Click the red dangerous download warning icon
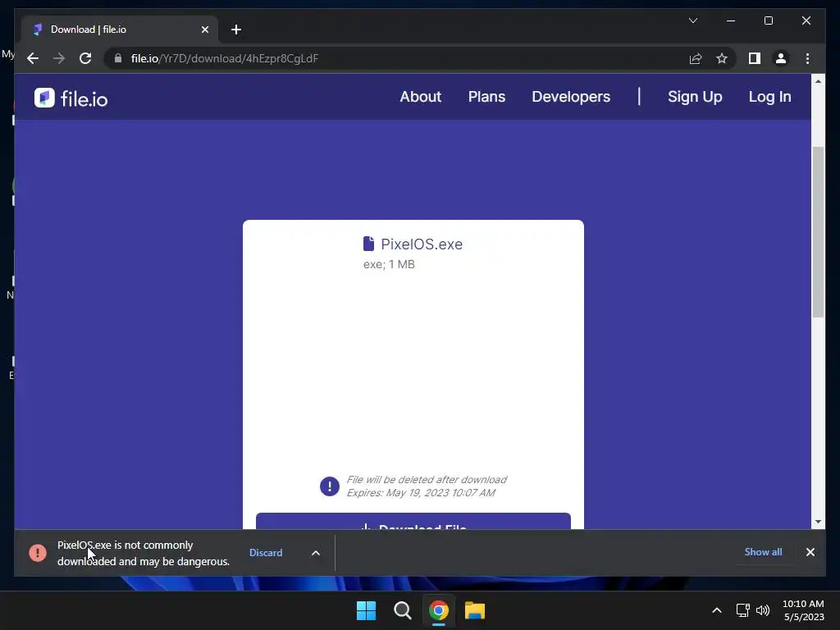The width and height of the screenshot is (840, 630). pyautogui.click(x=38, y=552)
